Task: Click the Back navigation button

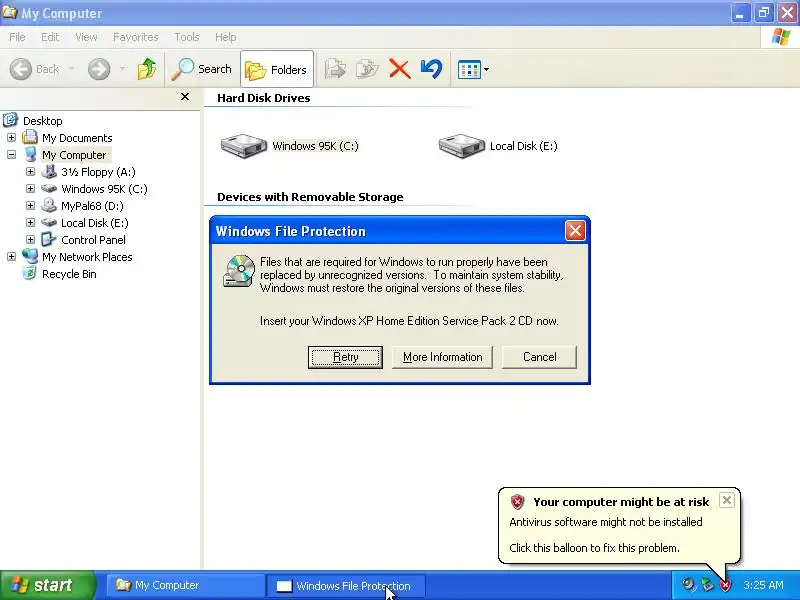Action: pos(35,69)
